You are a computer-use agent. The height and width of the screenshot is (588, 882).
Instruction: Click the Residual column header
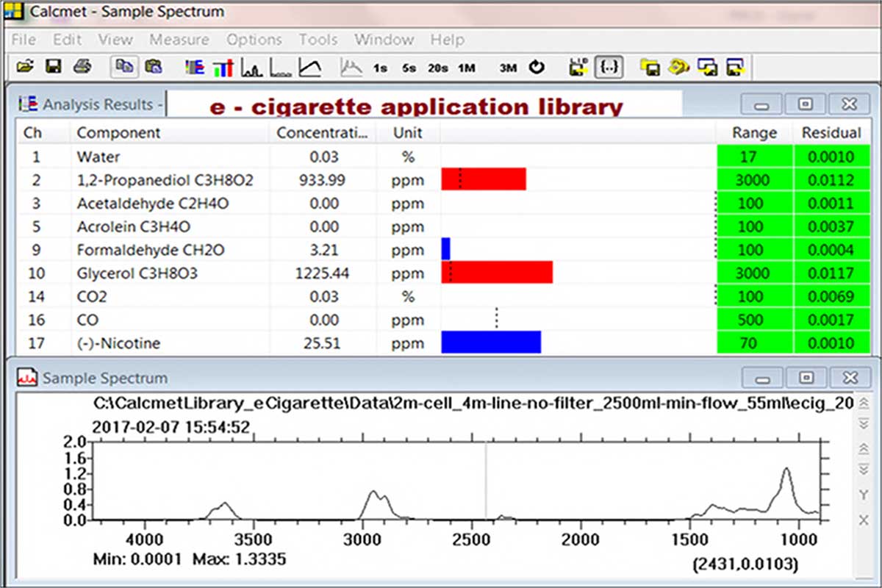pos(831,133)
